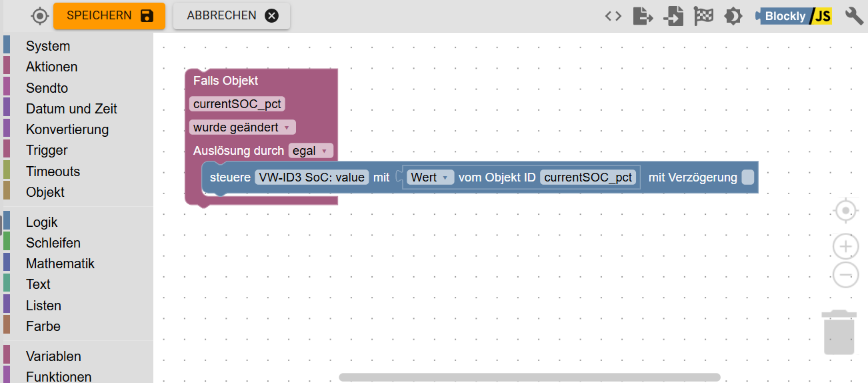Zoom out with the minus circle
The image size is (868, 383).
pyautogui.click(x=846, y=274)
